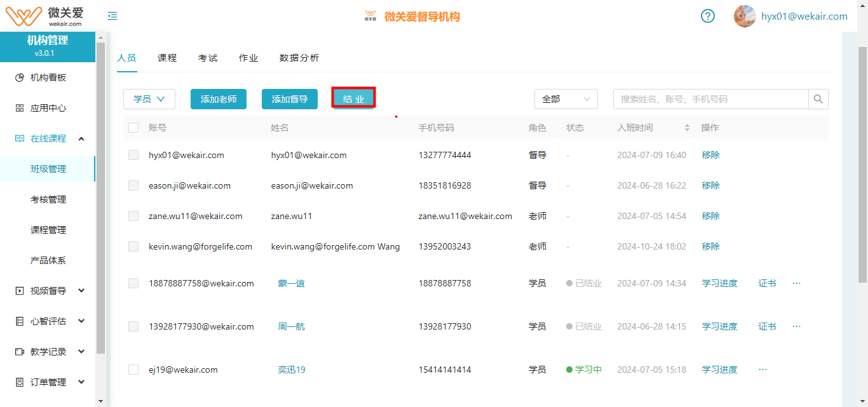Switch to the 人员 tab
868x407 pixels.
126,58
